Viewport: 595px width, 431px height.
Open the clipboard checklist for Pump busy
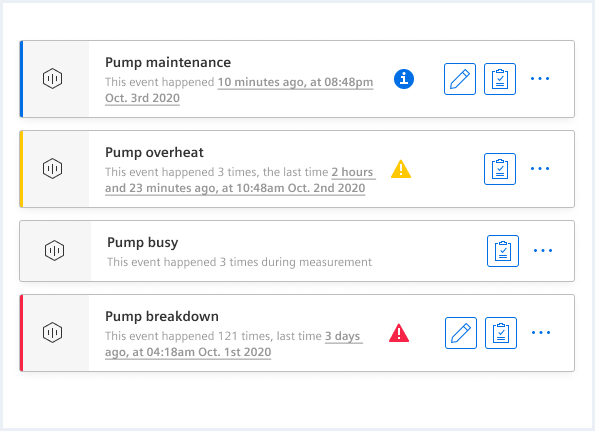503,251
